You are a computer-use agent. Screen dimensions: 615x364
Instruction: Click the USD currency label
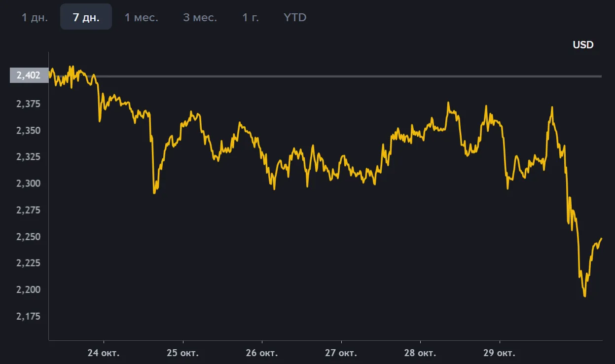pos(583,45)
